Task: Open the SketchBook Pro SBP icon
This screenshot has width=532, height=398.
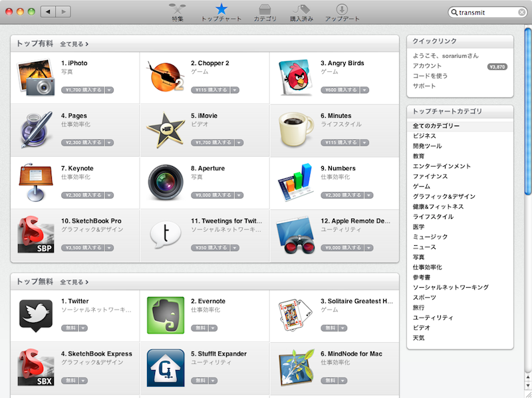Action: pyautogui.click(x=36, y=235)
